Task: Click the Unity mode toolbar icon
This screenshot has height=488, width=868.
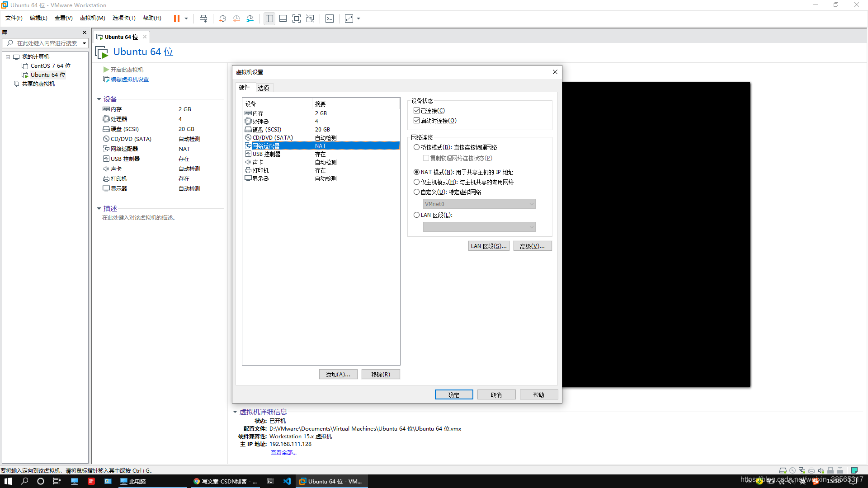Action: pyautogui.click(x=310, y=19)
